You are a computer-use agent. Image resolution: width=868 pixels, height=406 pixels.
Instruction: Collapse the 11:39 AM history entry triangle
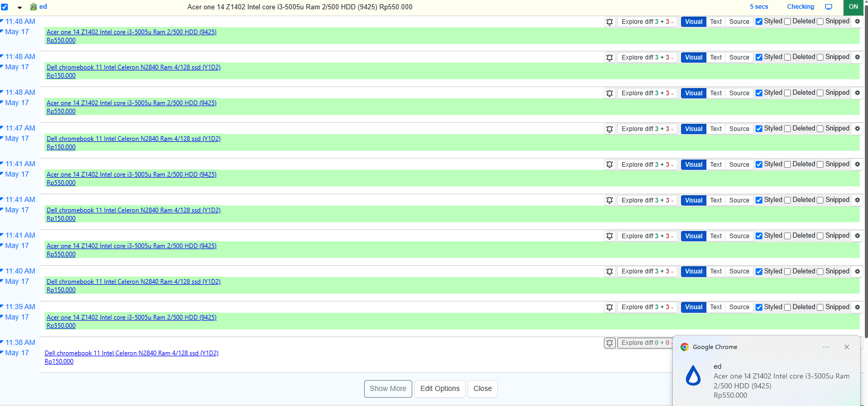pos(2,306)
